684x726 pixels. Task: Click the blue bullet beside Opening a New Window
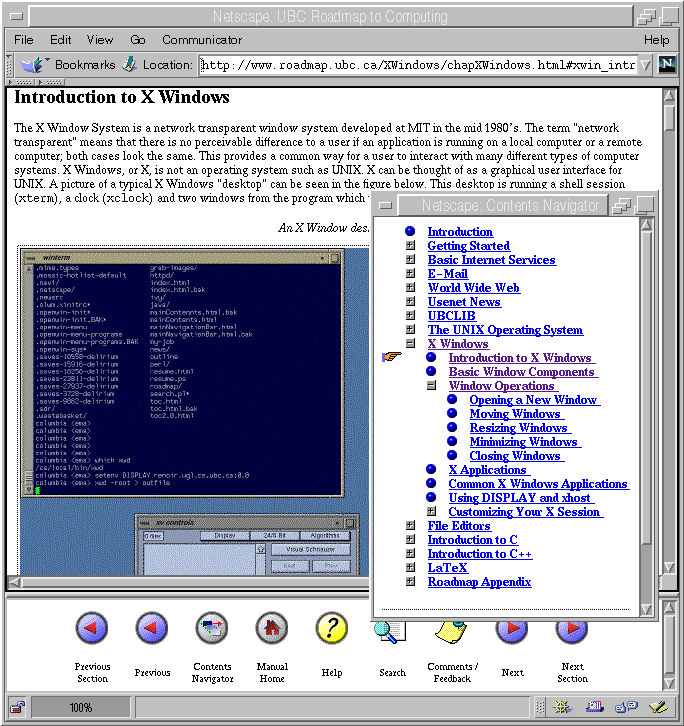(x=452, y=399)
